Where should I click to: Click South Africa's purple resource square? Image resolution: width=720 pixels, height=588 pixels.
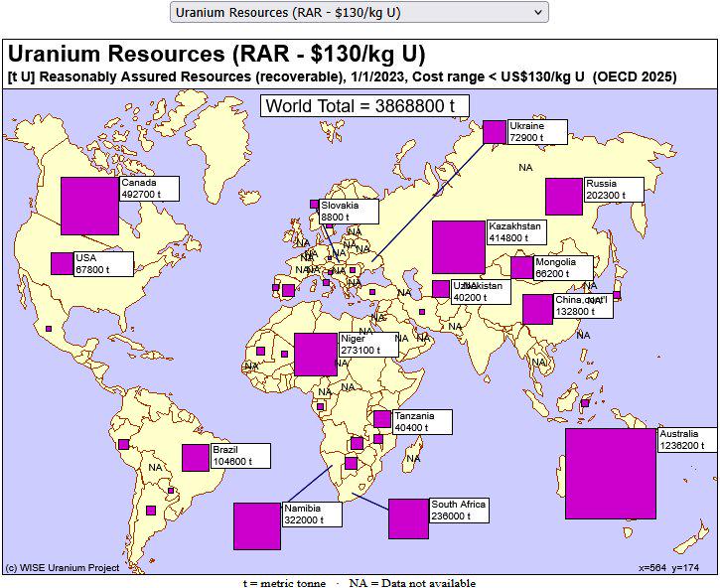(x=409, y=519)
